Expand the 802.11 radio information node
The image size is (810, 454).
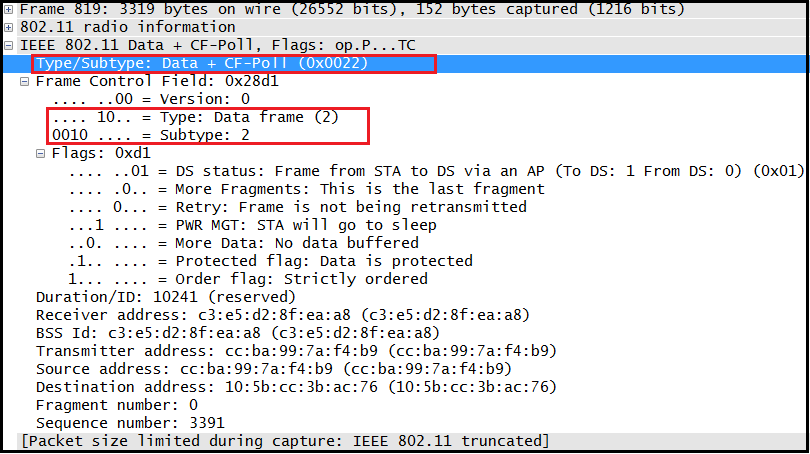(x=9, y=27)
